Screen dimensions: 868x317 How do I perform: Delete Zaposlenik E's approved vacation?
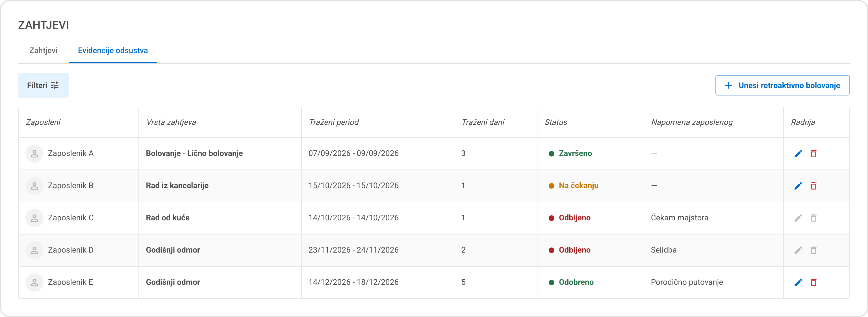click(813, 282)
